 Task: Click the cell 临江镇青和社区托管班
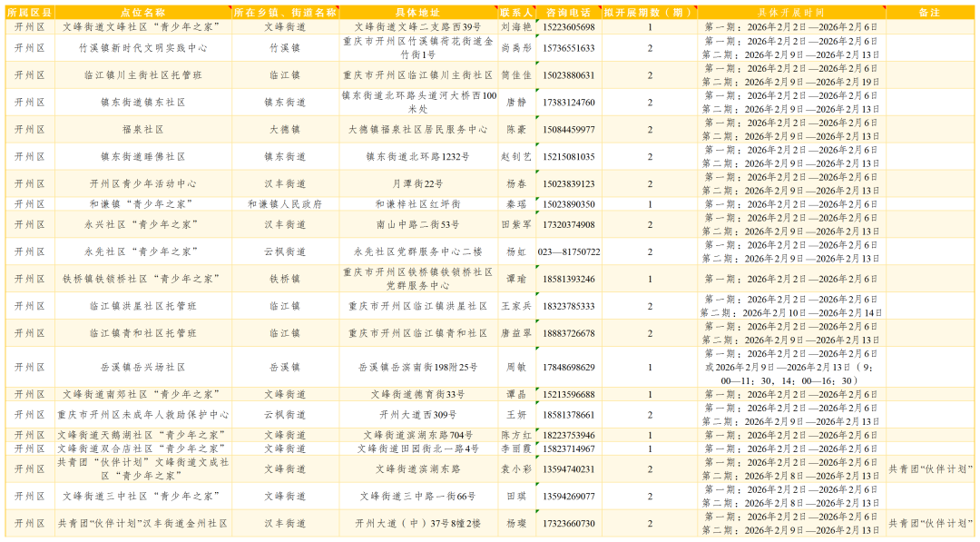click(143, 333)
